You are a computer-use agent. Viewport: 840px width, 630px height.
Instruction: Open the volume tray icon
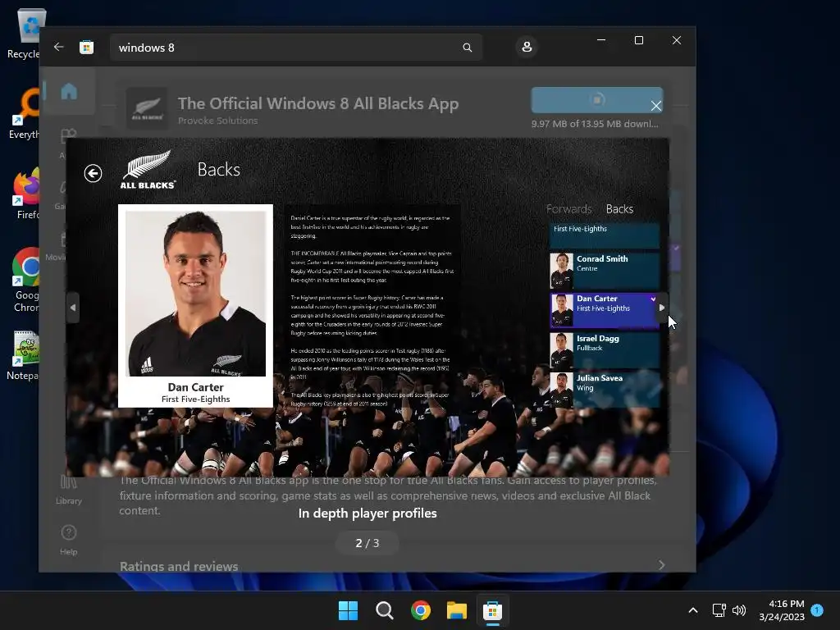pos(739,610)
